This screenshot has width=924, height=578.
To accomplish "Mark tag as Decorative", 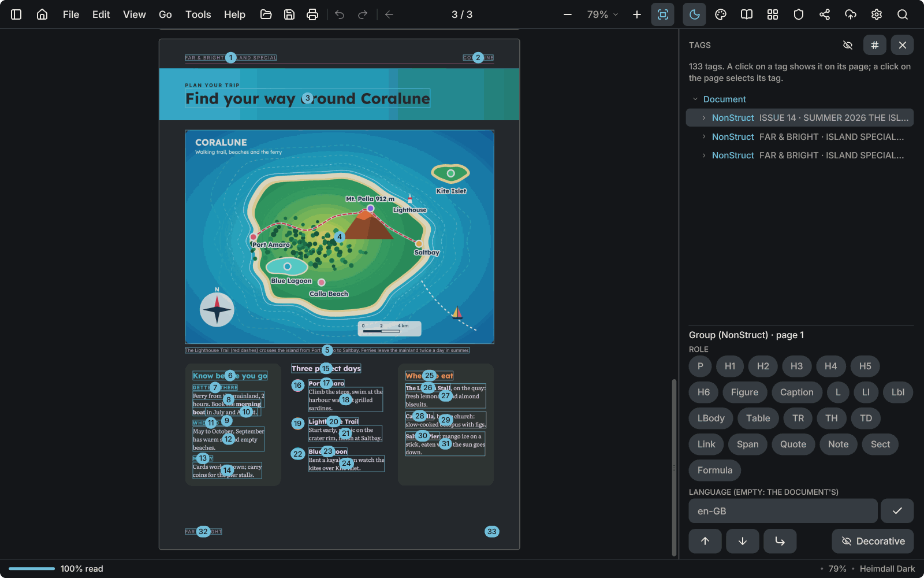I will (x=873, y=542).
